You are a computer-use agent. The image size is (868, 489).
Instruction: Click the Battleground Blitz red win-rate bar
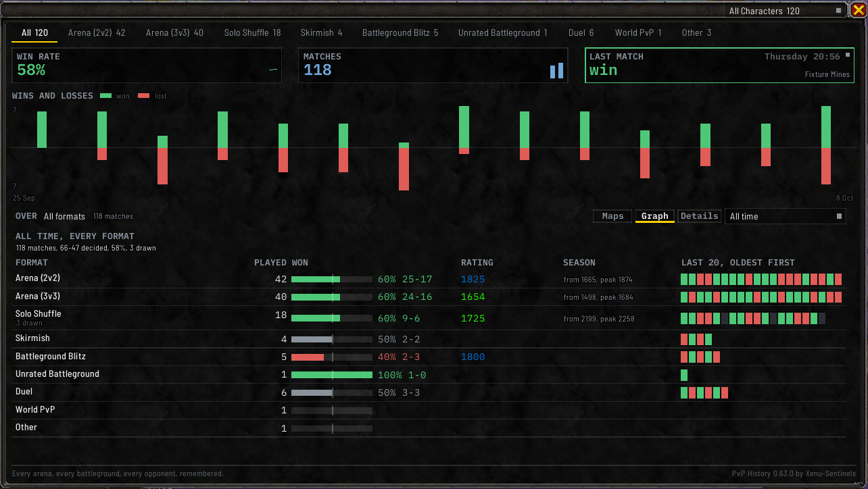tap(308, 357)
